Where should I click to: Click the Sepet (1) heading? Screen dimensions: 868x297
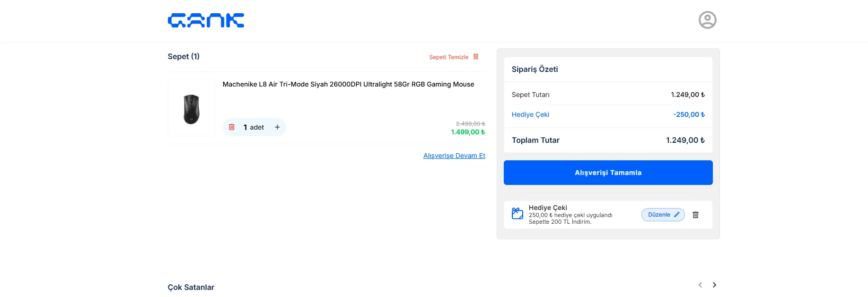click(184, 56)
